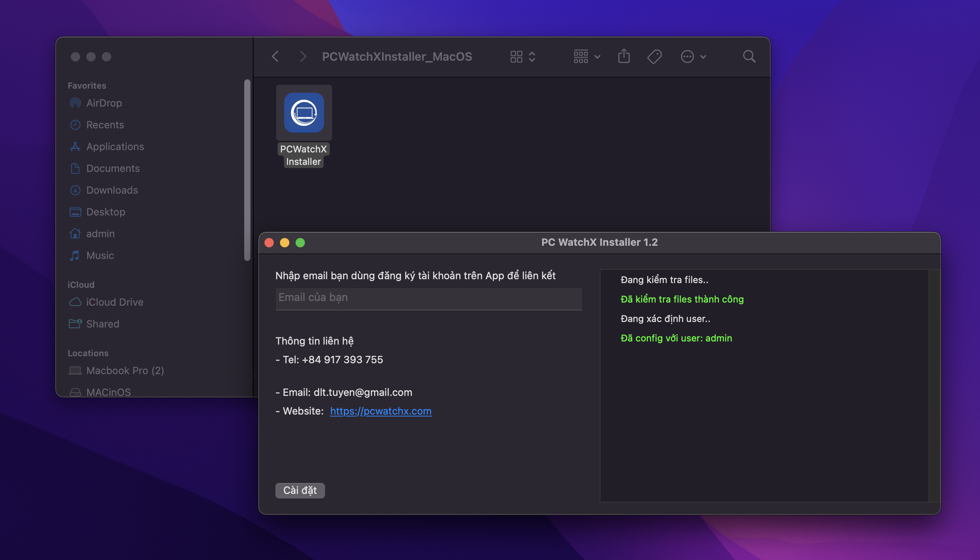The image size is (980, 560).
Task: Click the Favorites section header
Action: coord(87,86)
